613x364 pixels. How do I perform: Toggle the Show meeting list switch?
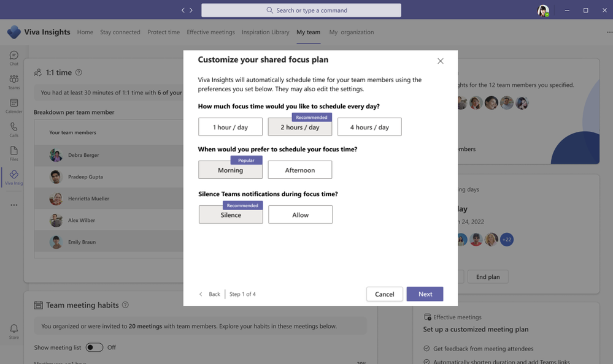coord(94,347)
